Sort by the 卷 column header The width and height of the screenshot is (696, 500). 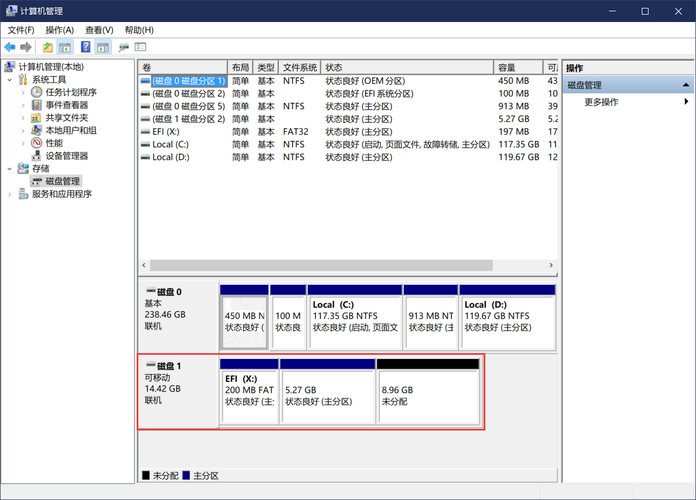point(183,67)
